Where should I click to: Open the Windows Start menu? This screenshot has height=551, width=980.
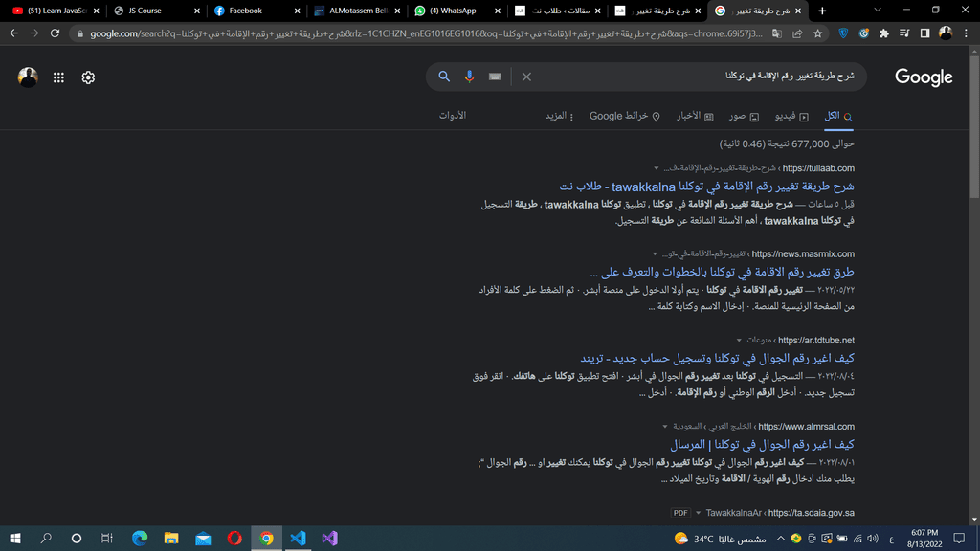pos(15,538)
